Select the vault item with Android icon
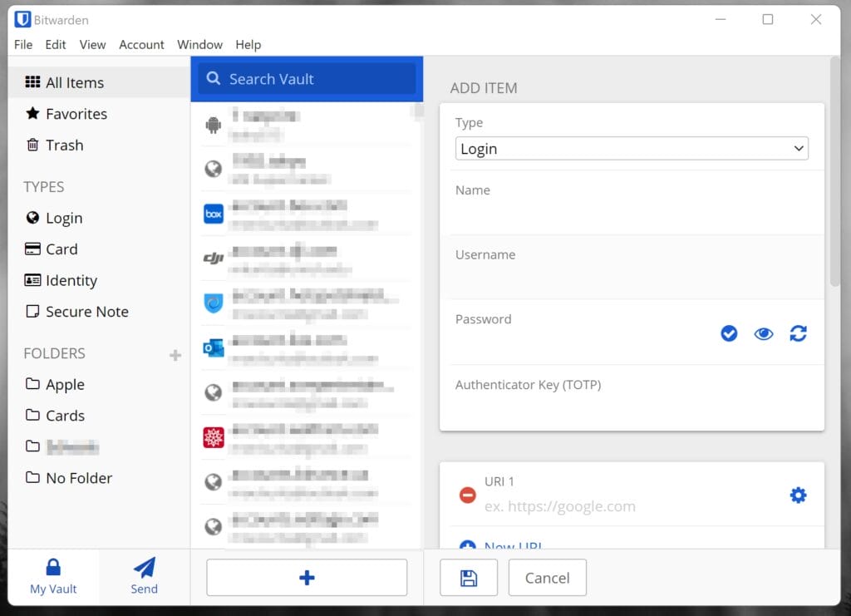The image size is (851, 616). point(307,125)
